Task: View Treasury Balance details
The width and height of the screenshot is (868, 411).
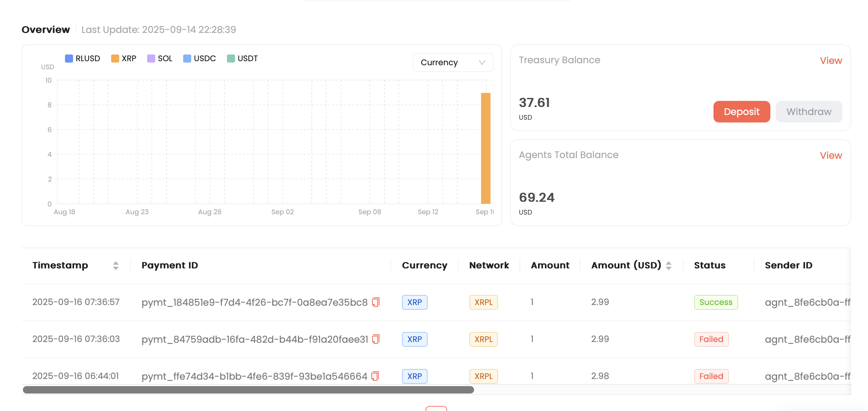Action: pyautogui.click(x=831, y=61)
